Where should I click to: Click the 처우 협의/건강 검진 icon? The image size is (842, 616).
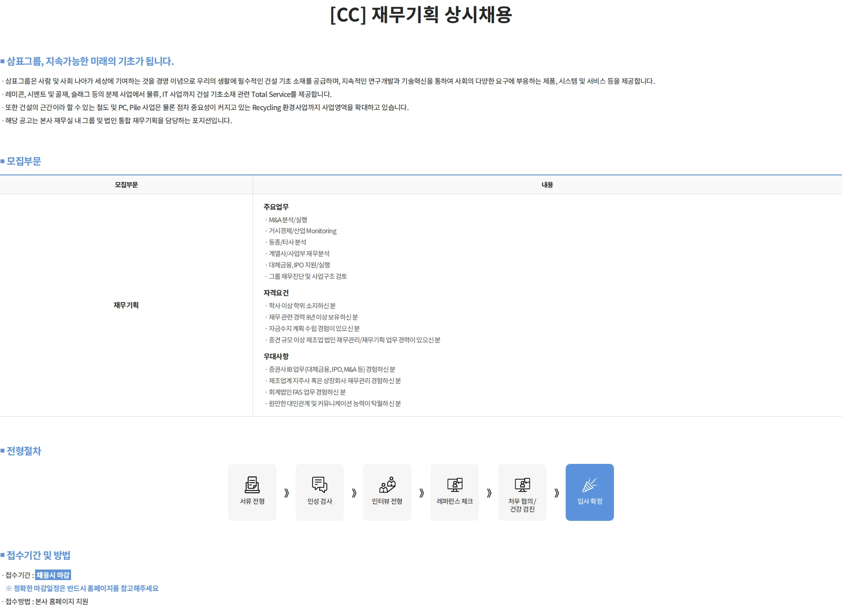[x=522, y=484]
